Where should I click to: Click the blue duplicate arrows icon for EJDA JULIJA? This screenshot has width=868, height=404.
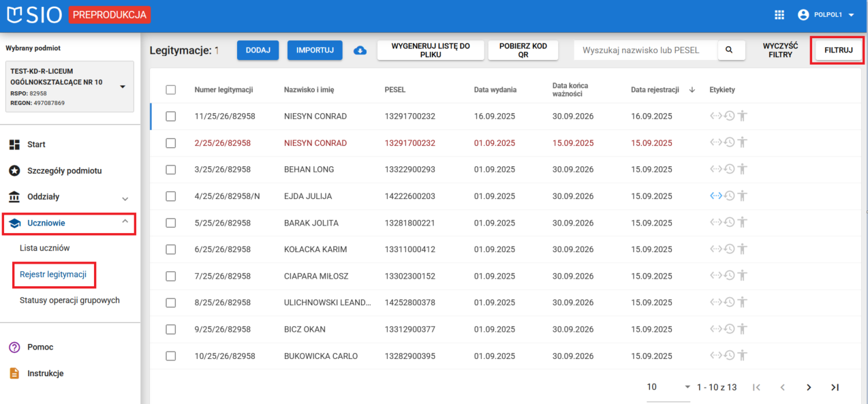coord(715,196)
